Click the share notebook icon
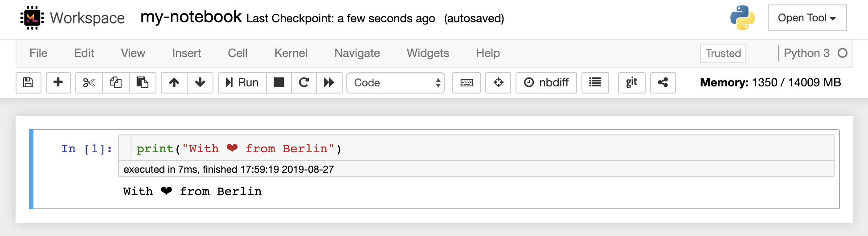 pos(663,83)
